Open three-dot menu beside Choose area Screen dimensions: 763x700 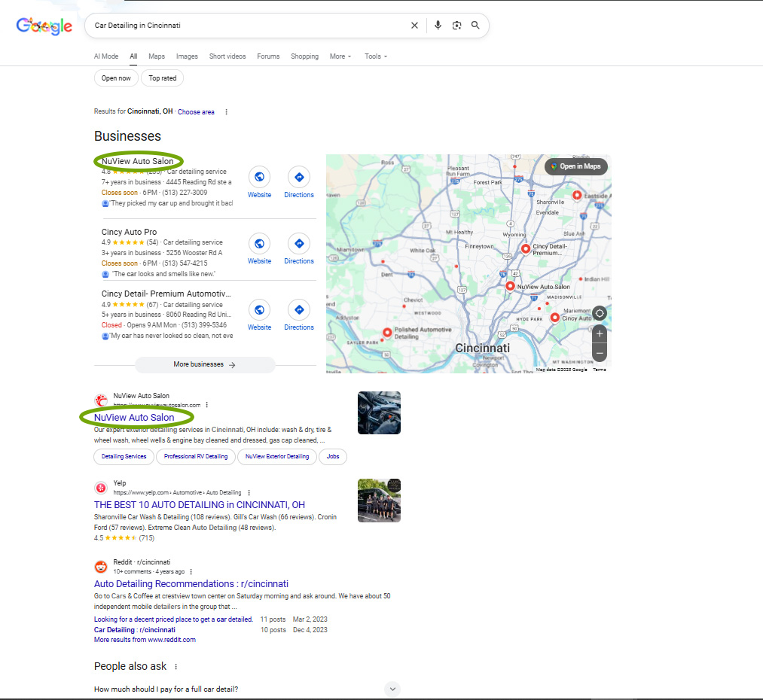pyautogui.click(x=226, y=112)
